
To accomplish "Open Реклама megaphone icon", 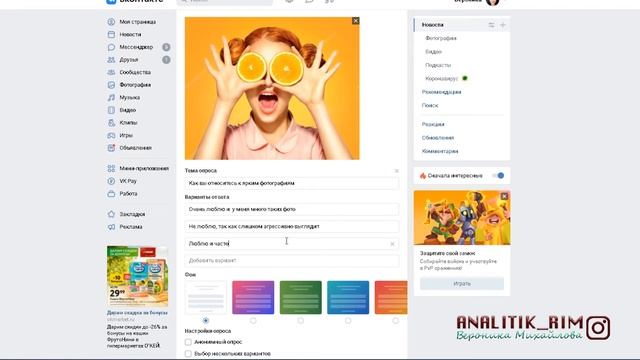I will (111, 227).
